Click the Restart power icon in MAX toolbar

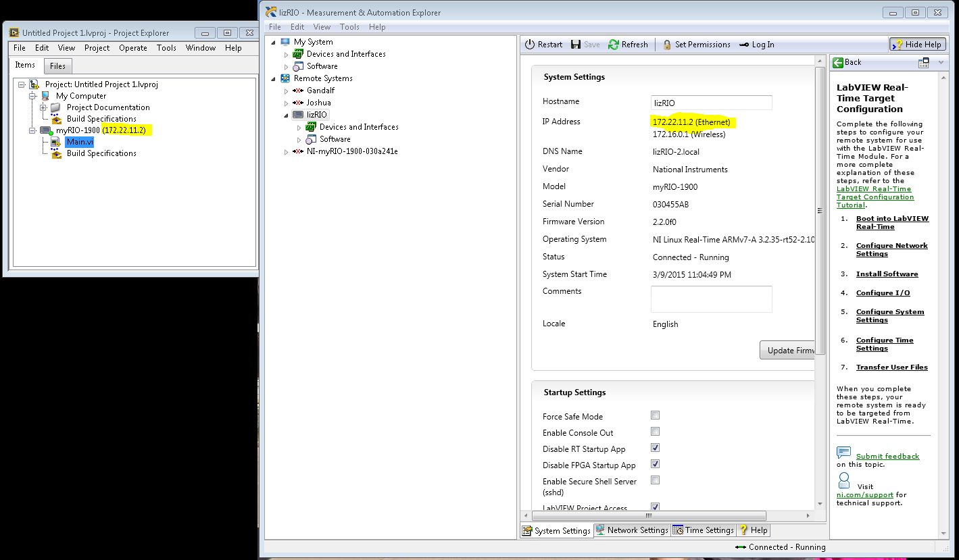click(x=531, y=45)
